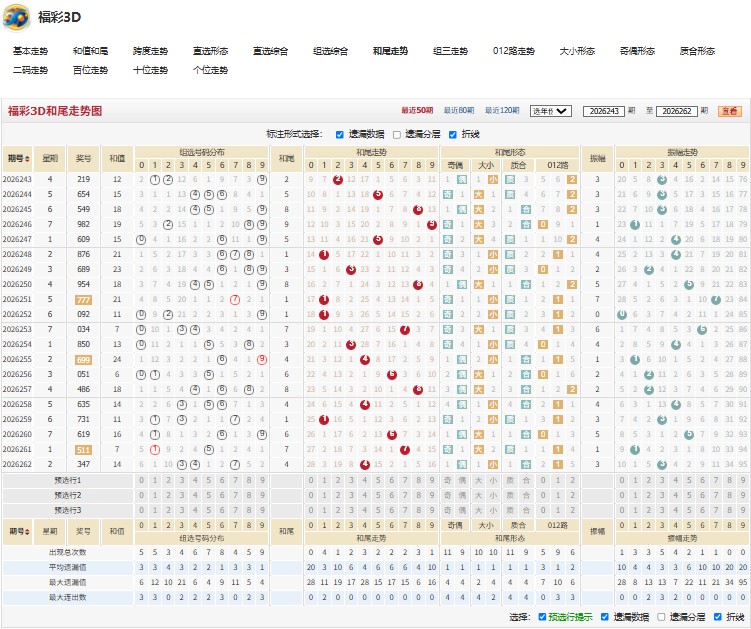Open the 奇偶形态 tab
Screen dimensions: 751x629
637,51
